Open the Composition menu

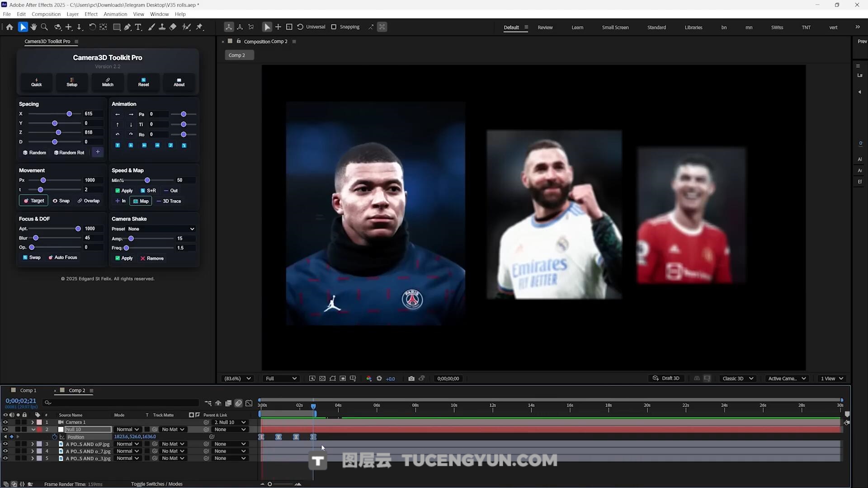(x=46, y=14)
